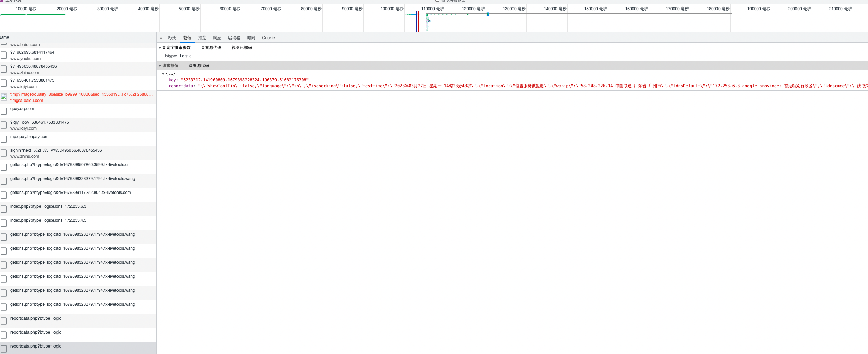868x354 pixels.
Task: Click 查看源代码 next to 请求载荷
Action: (199, 66)
